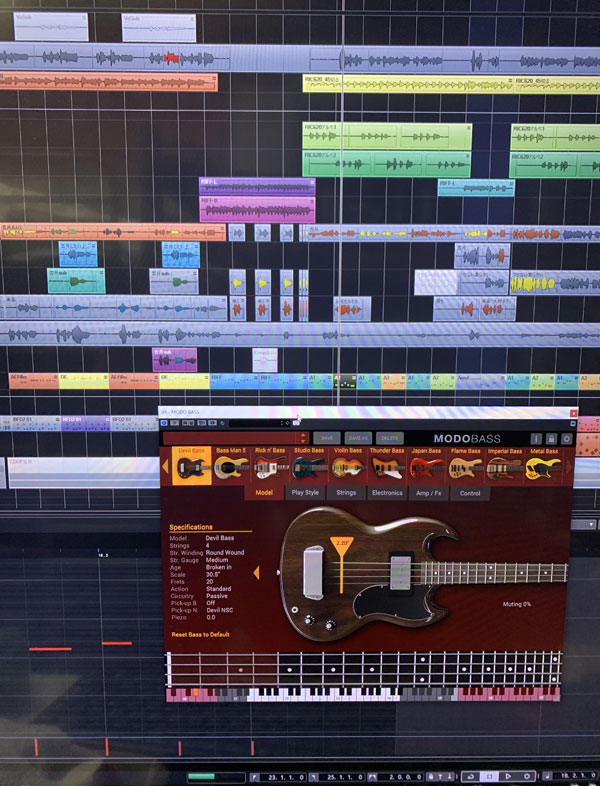Toggle the Cycle loop button in transport

click(x=471, y=776)
